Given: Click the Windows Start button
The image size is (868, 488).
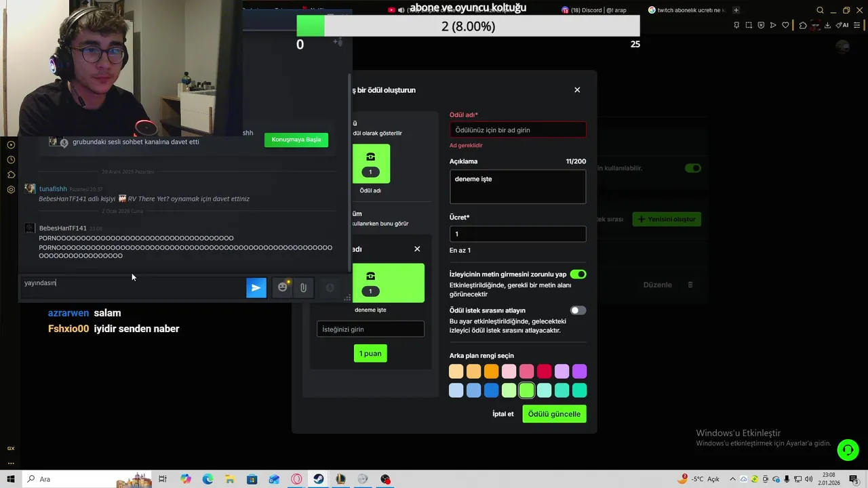Looking at the screenshot, I should coord(11,479).
